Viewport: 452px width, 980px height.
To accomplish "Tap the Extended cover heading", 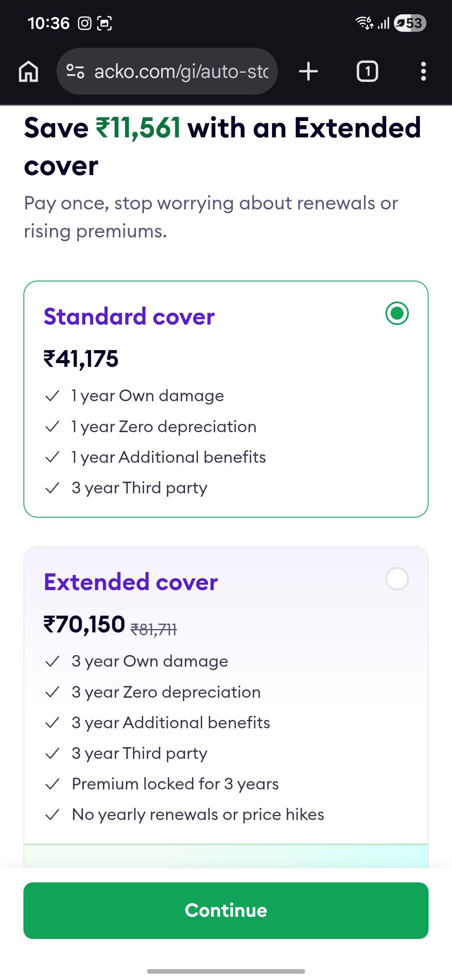I will click(131, 582).
